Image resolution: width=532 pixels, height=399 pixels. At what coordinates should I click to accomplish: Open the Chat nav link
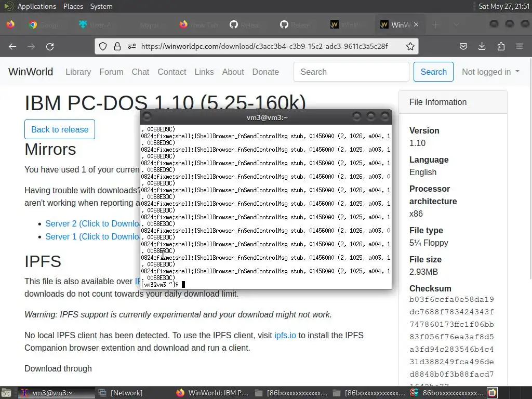140,72
